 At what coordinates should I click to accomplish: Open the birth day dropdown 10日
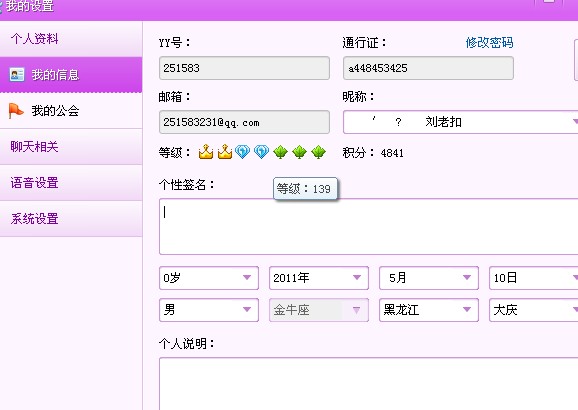pos(534,278)
